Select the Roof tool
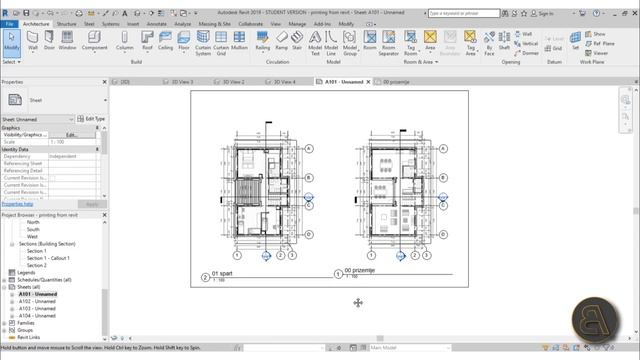This screenshot has height=360, width=640. tap(147, 42)
